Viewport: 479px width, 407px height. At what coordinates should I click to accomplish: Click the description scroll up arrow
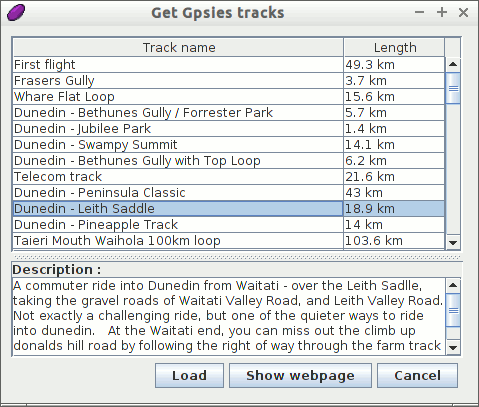click(x=453, y=285)
